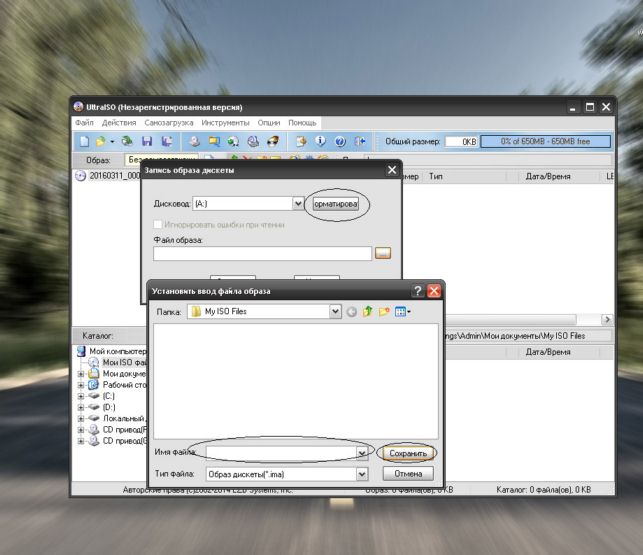Click the Общий размер 0KB field
The image size is (643, 555).
click(x=462, y=142)
